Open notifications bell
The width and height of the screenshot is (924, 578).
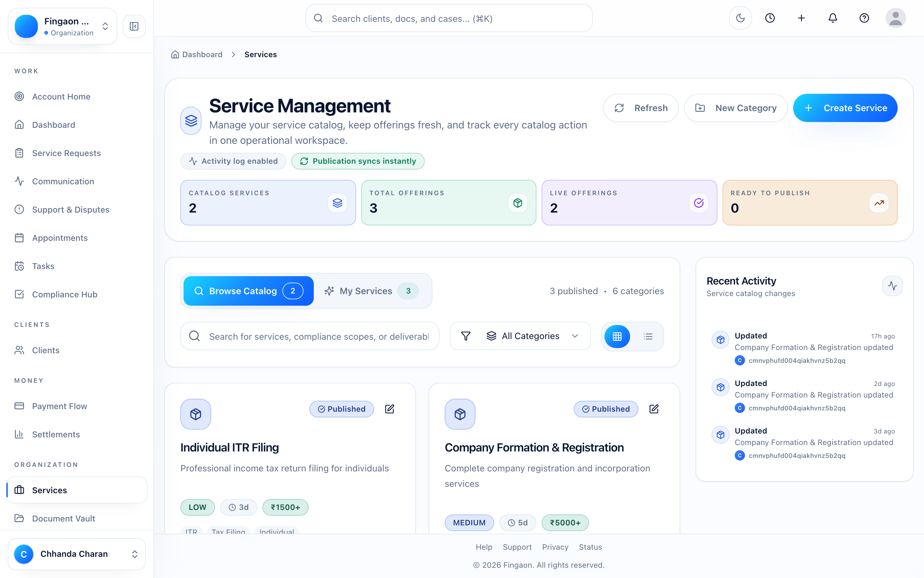point(833,18)
